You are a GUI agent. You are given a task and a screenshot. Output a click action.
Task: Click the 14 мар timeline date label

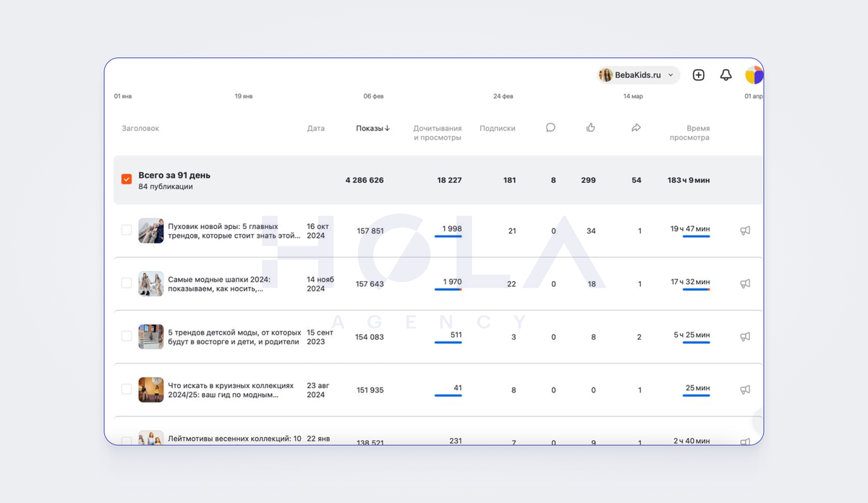point(633,96)
